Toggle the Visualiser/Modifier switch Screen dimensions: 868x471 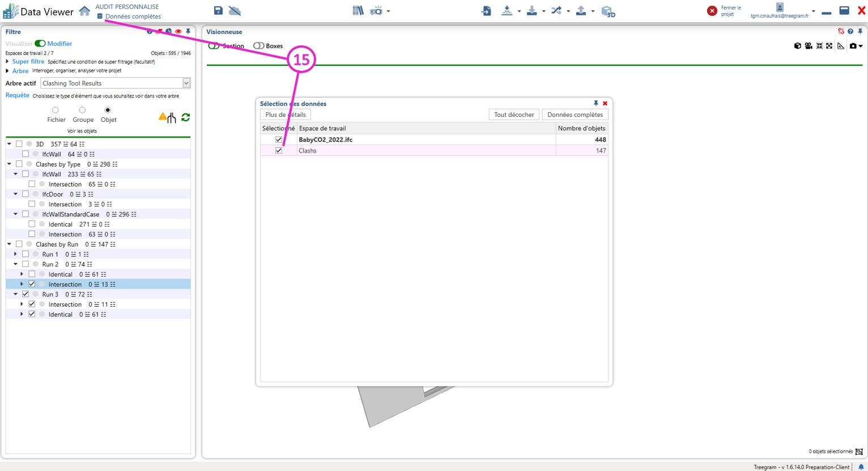click(x=40, y=44)
